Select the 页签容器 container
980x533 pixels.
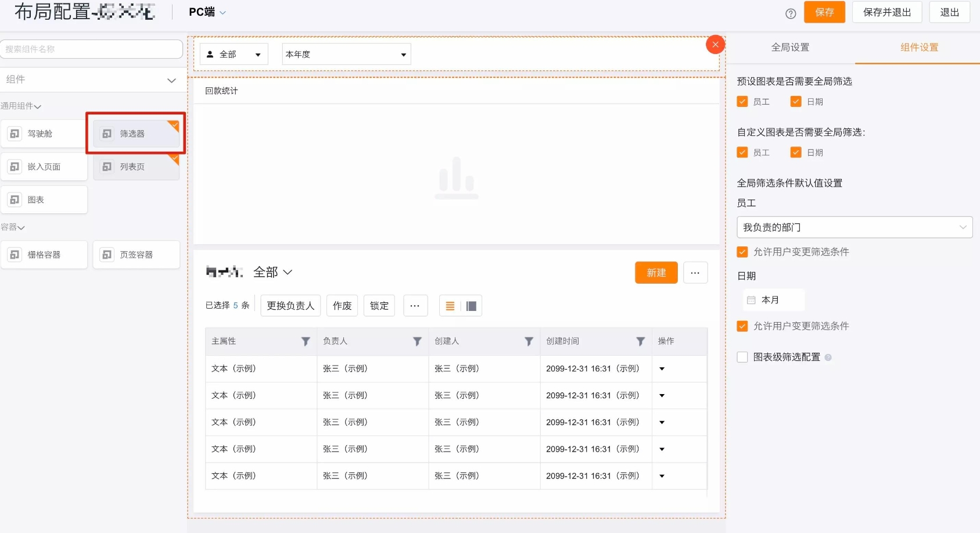pyautogui.click(x=136, y=255)
